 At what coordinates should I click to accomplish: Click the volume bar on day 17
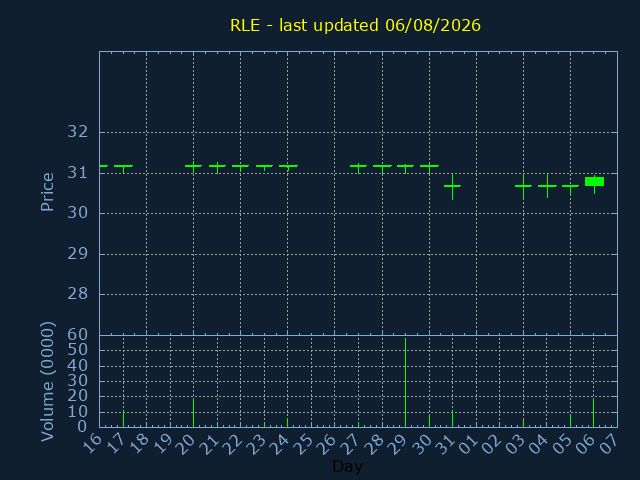[x=123, y=419]
